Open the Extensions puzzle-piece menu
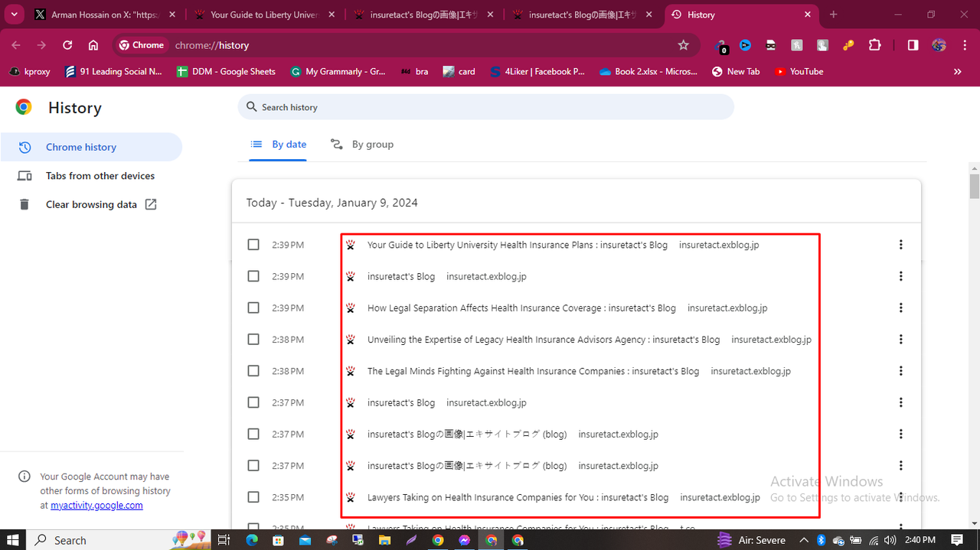 [x=874, y=45]
